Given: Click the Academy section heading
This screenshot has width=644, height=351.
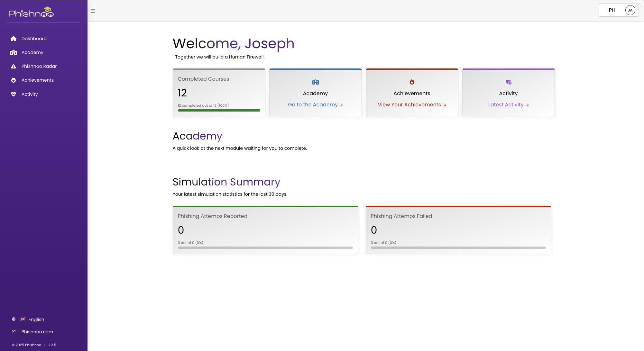Looking at the screenshot, I should coord(198,136).
